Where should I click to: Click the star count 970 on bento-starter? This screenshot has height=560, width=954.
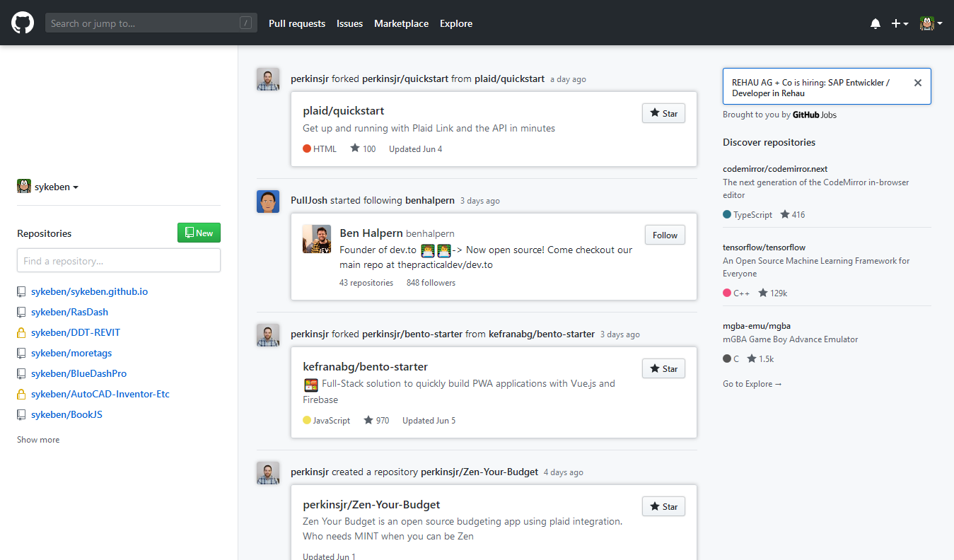coord(376,421)
